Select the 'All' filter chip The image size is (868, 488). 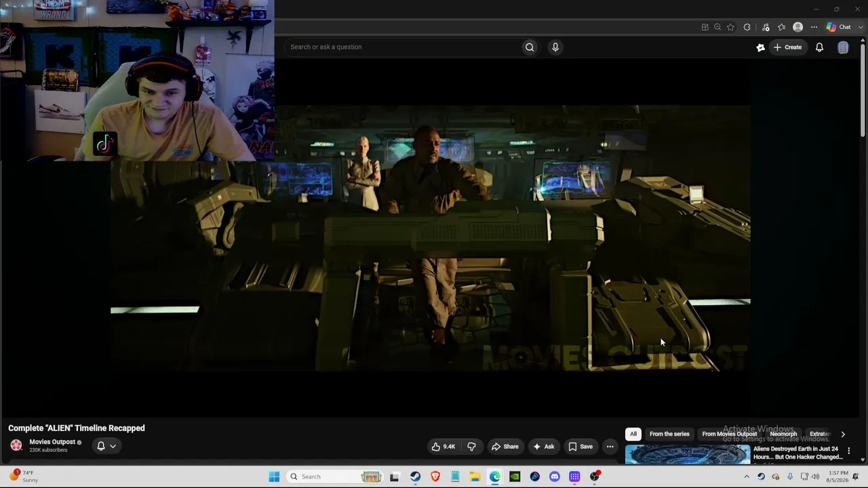click(x=633, y=434)
